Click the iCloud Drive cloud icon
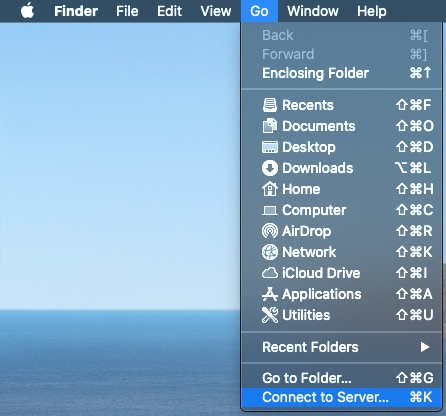Screen dimensions: 446x416 (x=270, y=273)
